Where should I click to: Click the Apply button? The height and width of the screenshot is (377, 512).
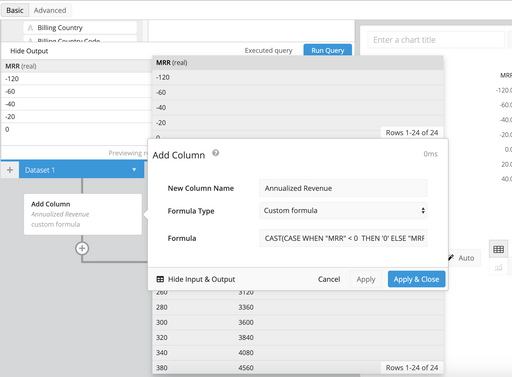coord(366,279)
